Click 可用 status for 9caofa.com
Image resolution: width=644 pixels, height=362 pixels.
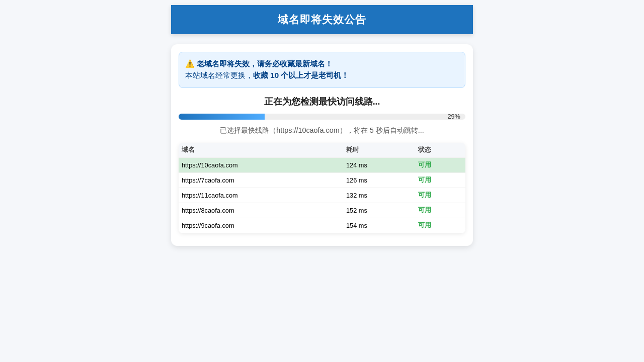[425, 225]
